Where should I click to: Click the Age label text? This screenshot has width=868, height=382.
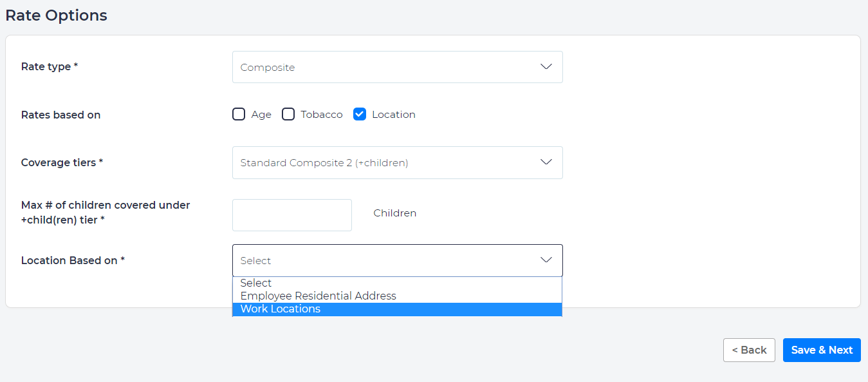261,115
